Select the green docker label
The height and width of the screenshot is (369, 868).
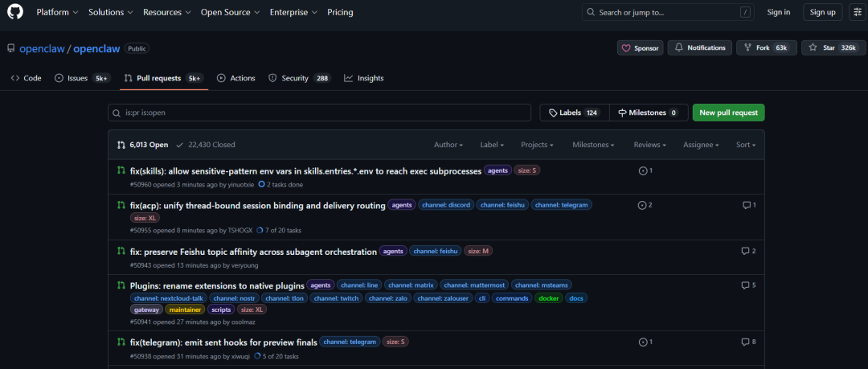(548, 298)
